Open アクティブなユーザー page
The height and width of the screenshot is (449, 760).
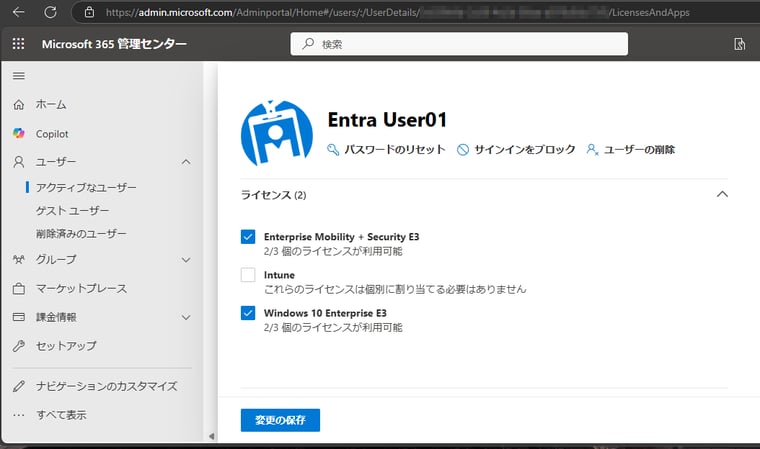pyautogui.click(x=86, y=187)
